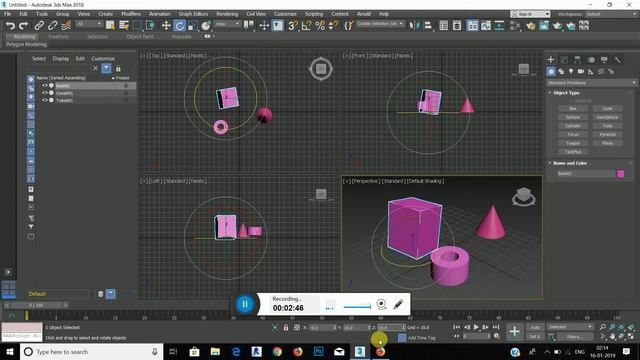The image size is (640, 360).
Task: Toggle the Angle Snap icon
Action: coord(306,25)
